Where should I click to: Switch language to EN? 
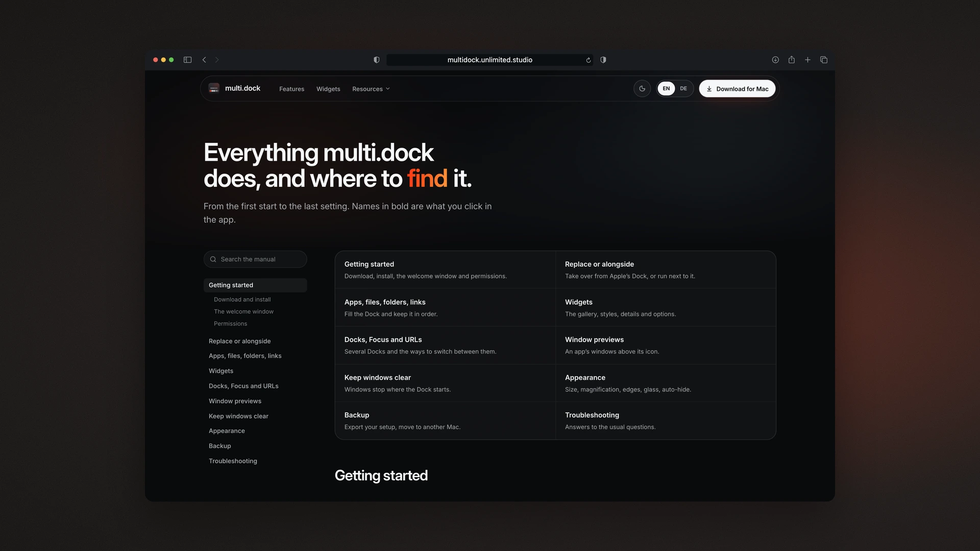point(666,88)
